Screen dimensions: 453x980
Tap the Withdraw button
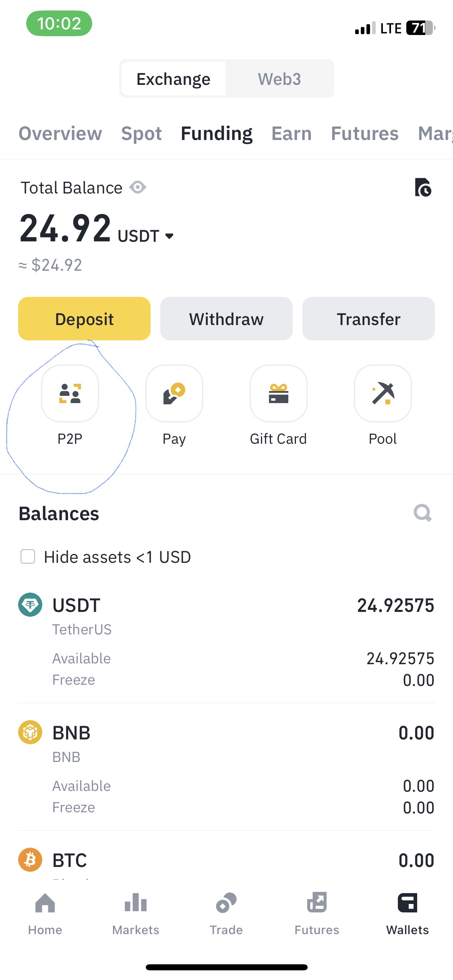tap(226, 319)
